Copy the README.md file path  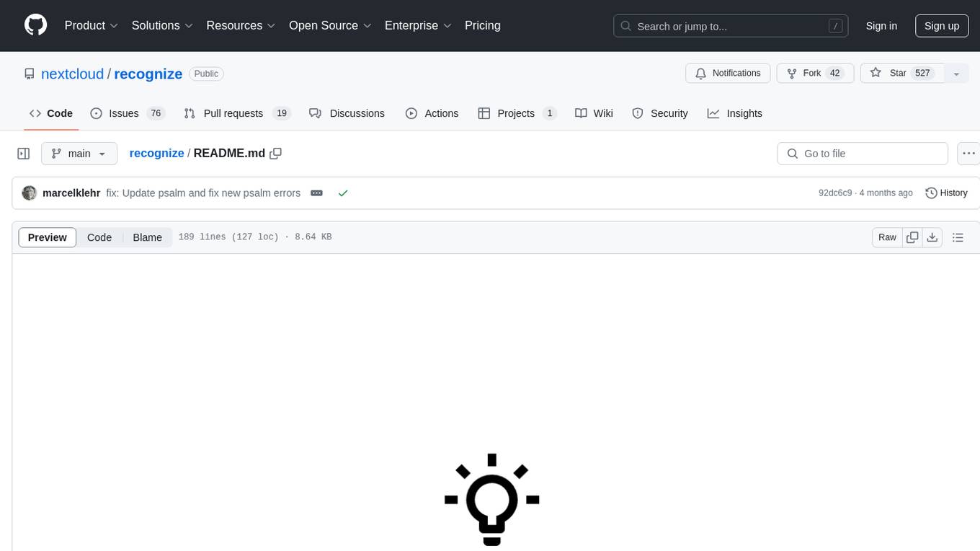coord(275,154)
